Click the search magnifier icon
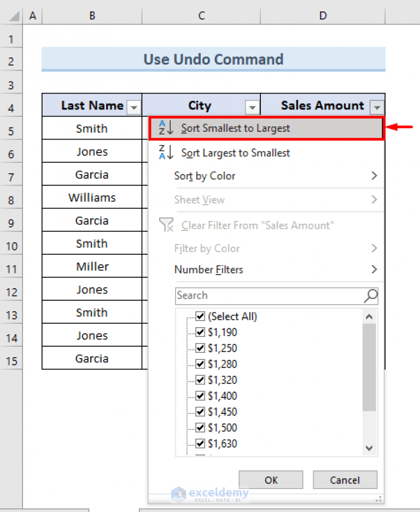Image resolution: width=420 pixels, height=512 pixels. (371, 295)
